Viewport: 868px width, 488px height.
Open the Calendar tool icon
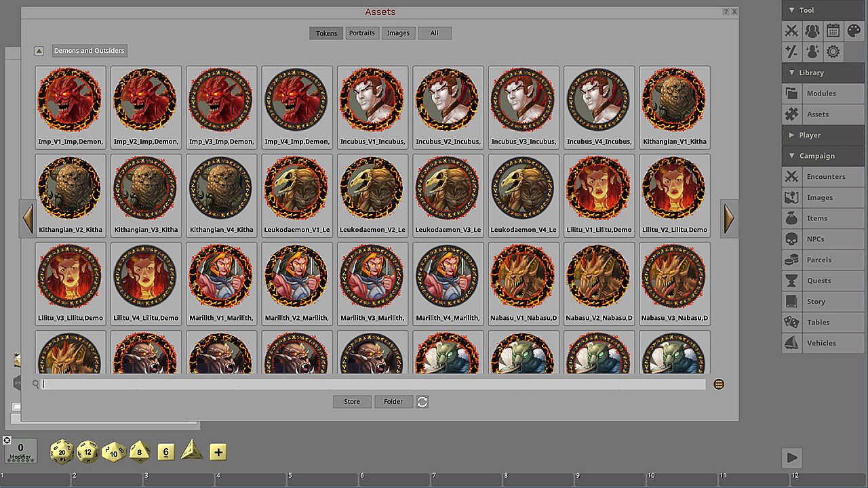pyautogui.click(x=833, y=30)
